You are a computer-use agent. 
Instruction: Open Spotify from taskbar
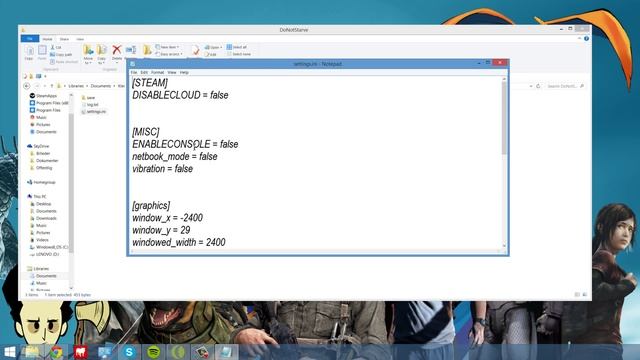[153, 352]
